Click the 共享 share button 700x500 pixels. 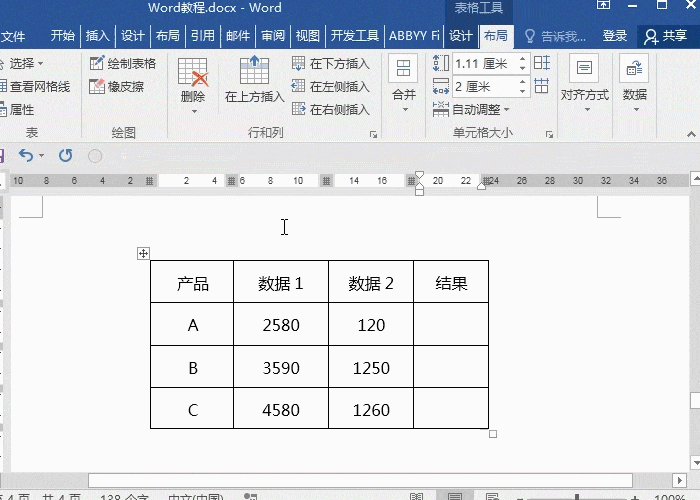click(x=666, y=36)
